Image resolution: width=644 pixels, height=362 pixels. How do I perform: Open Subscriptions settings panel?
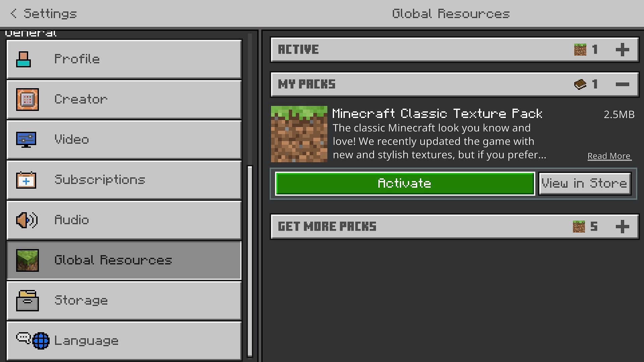[124, 179]
